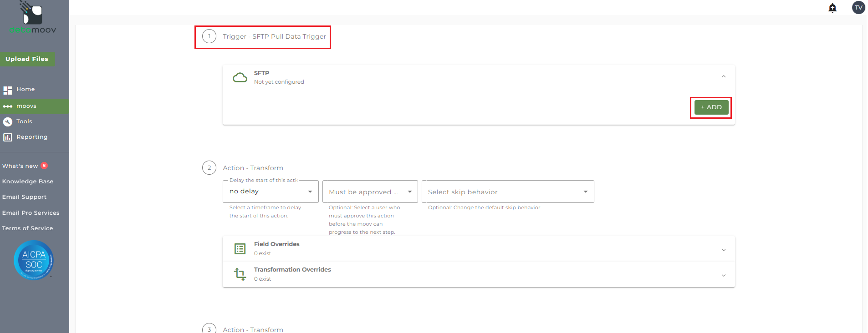Expand the Transformation Overrides section

pos(724,275)
